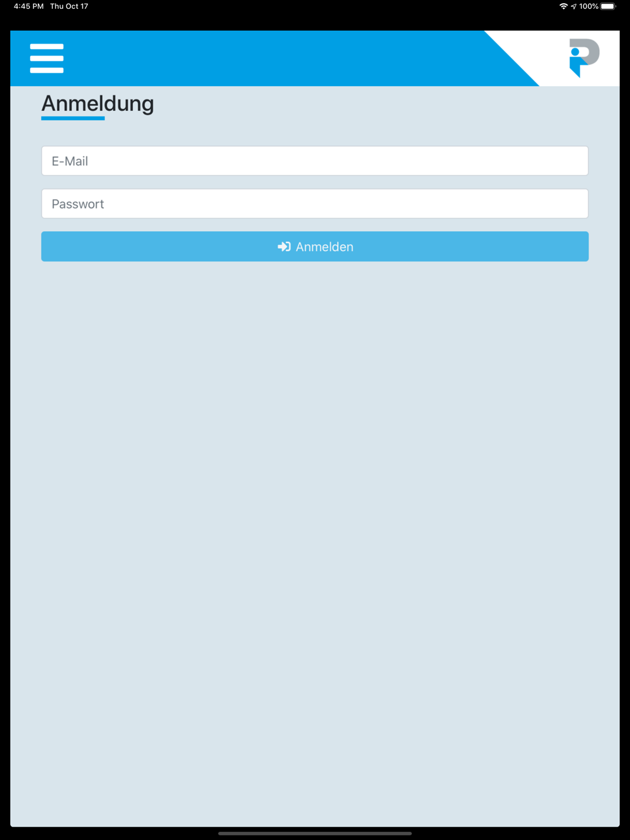Click the blue dot in the logo
630x840 pixels.
pos(575,52)
